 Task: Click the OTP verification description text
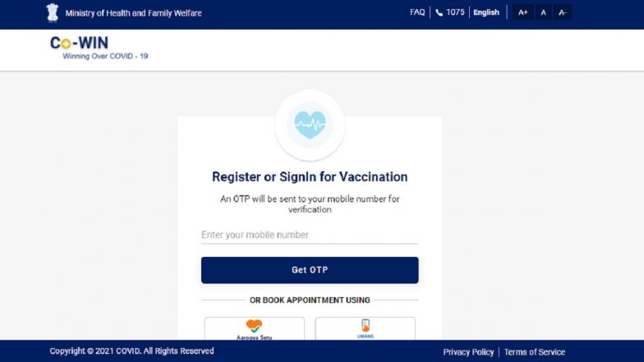310,204
